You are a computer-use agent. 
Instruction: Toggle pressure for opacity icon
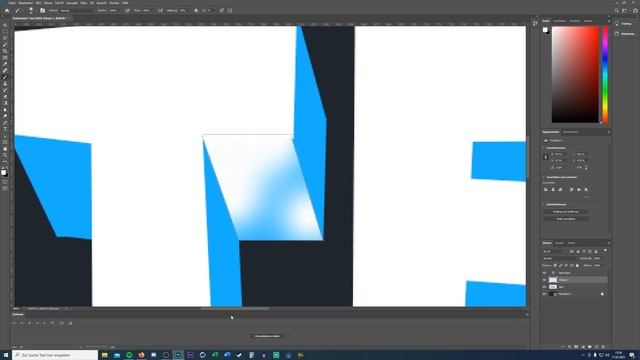(128, 11)
